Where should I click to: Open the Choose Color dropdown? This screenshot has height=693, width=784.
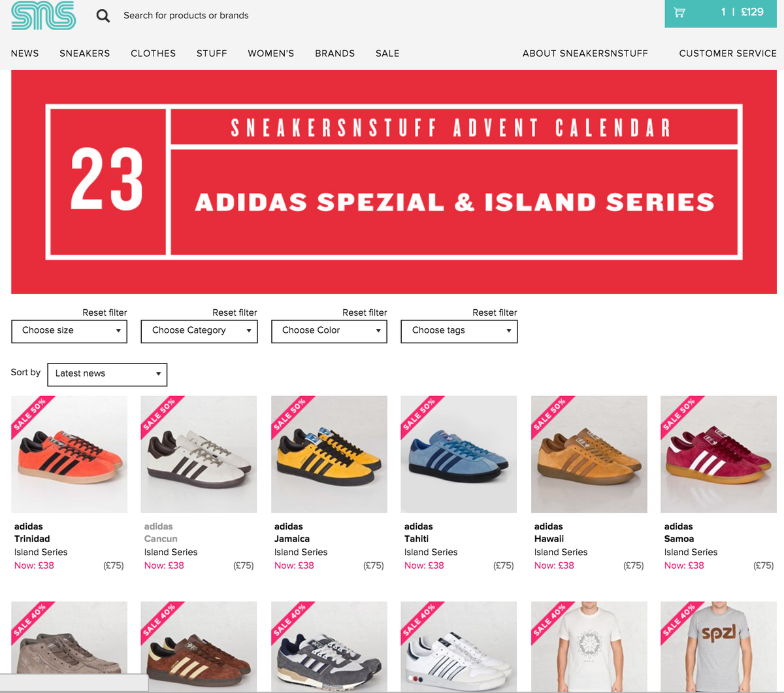(x=329, y=331)
